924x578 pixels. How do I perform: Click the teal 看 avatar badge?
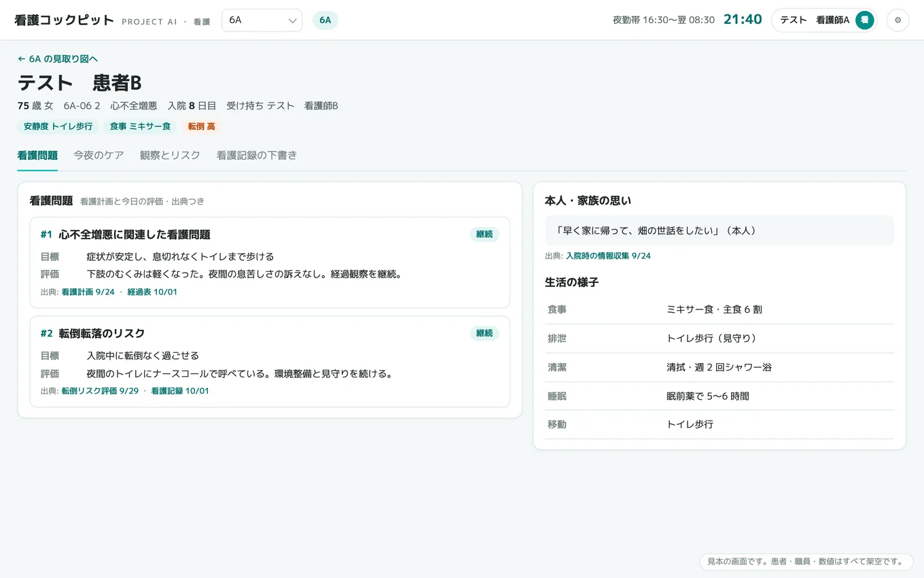[x=864, y=20]
